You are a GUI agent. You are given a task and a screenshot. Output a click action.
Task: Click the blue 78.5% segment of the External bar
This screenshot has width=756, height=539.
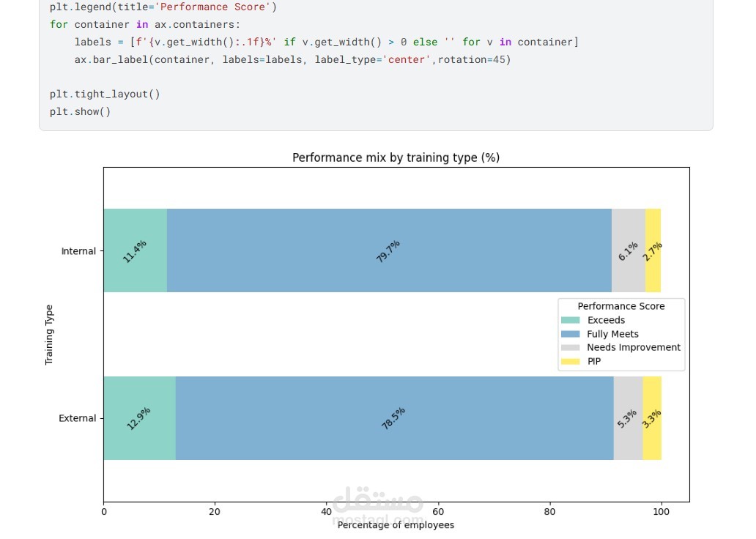(x=393, y=417)
